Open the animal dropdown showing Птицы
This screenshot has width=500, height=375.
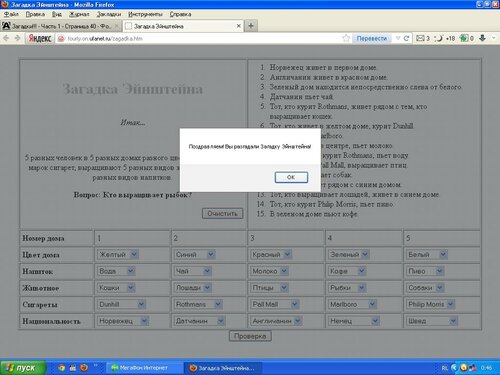click(x=270, y=288)
